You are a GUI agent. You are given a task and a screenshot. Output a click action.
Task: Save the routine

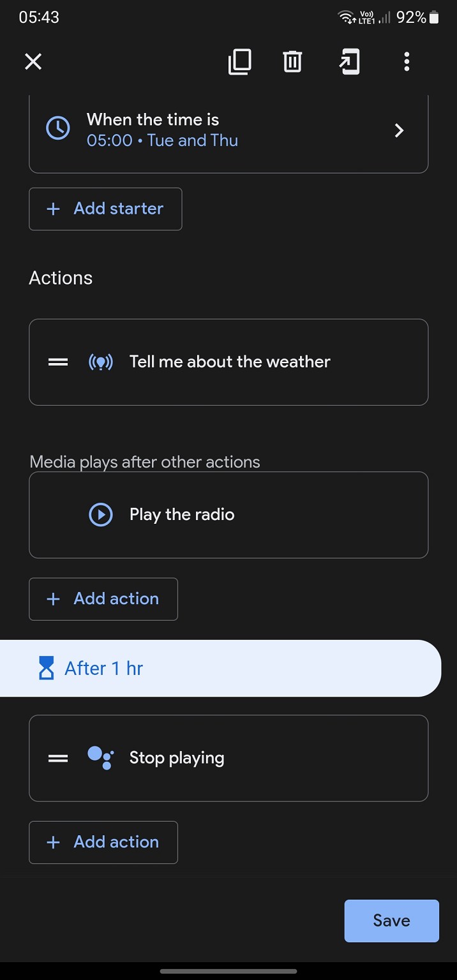tap(391, 921)
